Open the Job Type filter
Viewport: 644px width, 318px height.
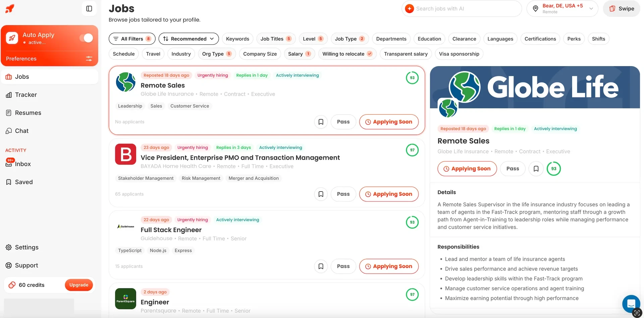point(350,39)
